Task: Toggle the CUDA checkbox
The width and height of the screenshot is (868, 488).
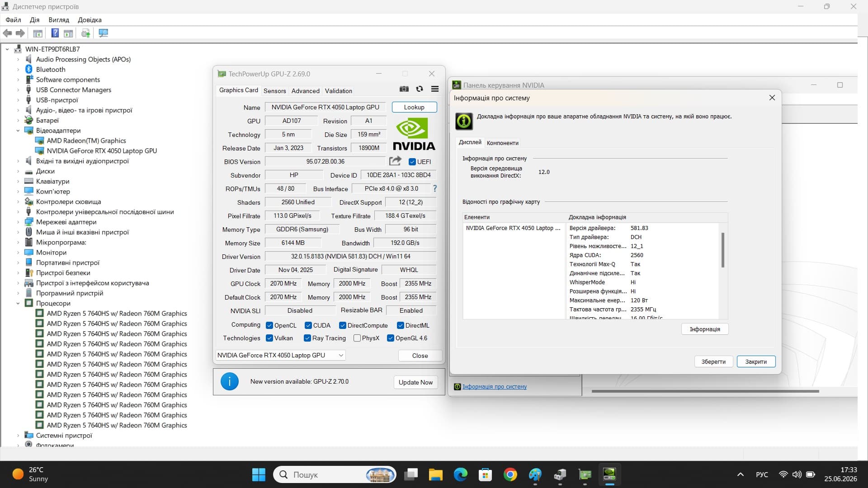Action: (308, 325)
